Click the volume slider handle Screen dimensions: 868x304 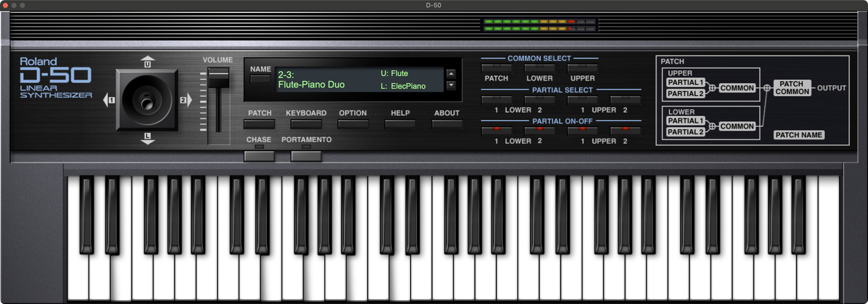(x=218, y=78)
